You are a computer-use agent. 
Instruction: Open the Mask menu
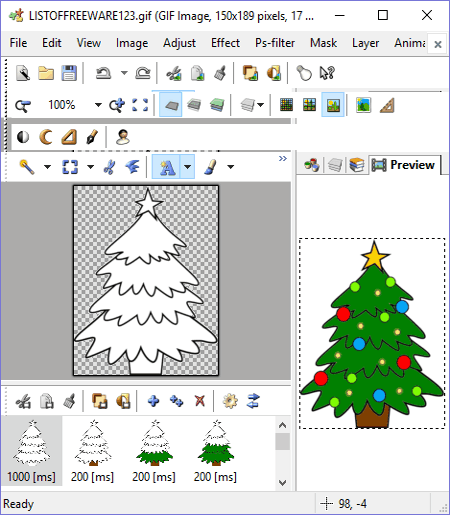(323, 43)
